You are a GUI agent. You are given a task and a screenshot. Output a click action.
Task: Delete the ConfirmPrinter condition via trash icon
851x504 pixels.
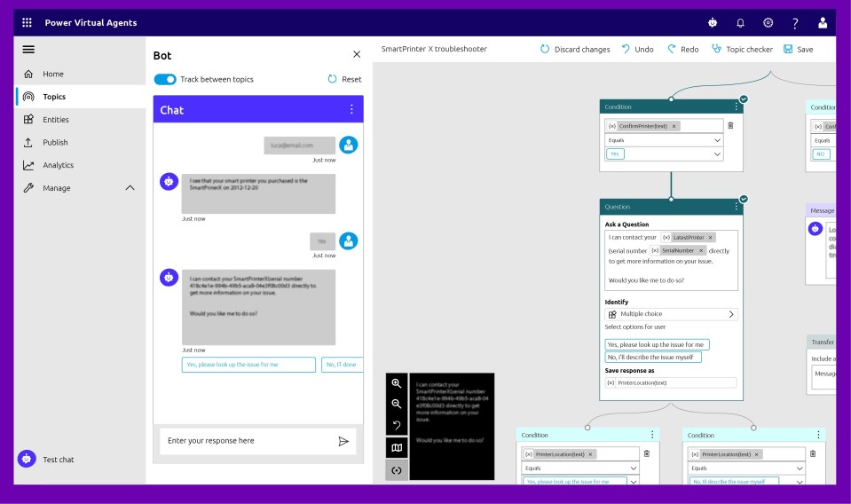click(x=730, y=126)
